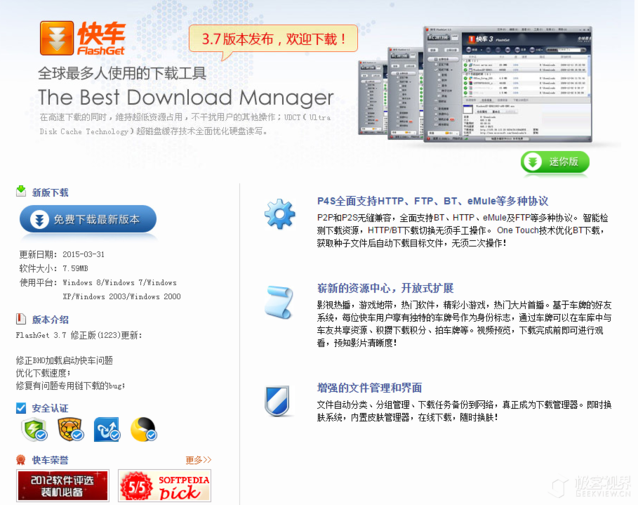Image resolution: width=638 pixels, height=505 pixels.
Task: Click the 新版下载 heading
Action: click(50, 192)
